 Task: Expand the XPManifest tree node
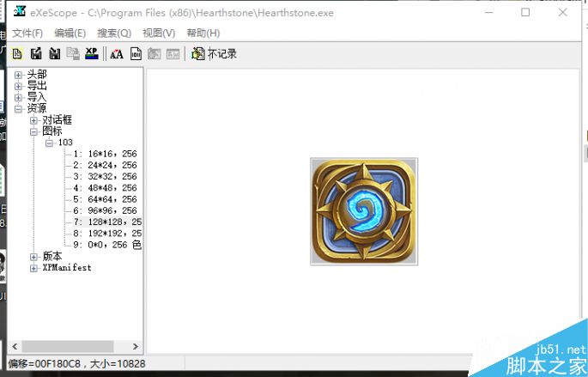pyautogui.click(x=33, y=268)
